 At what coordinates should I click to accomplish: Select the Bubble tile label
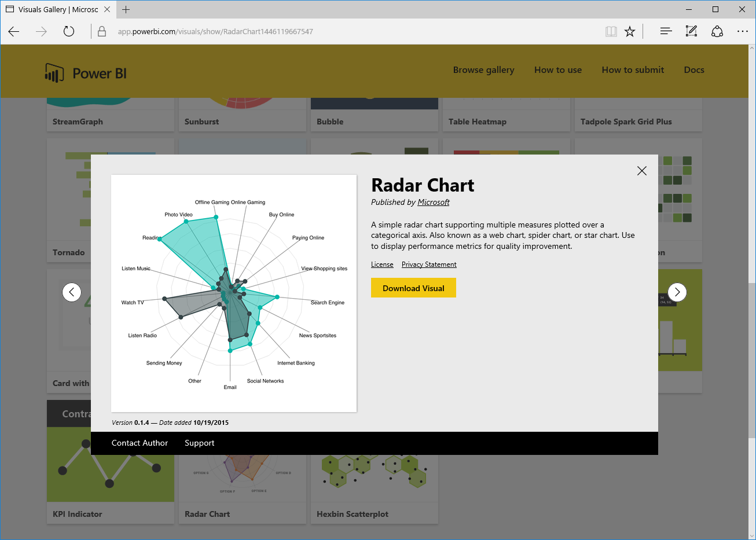[330, 122]
